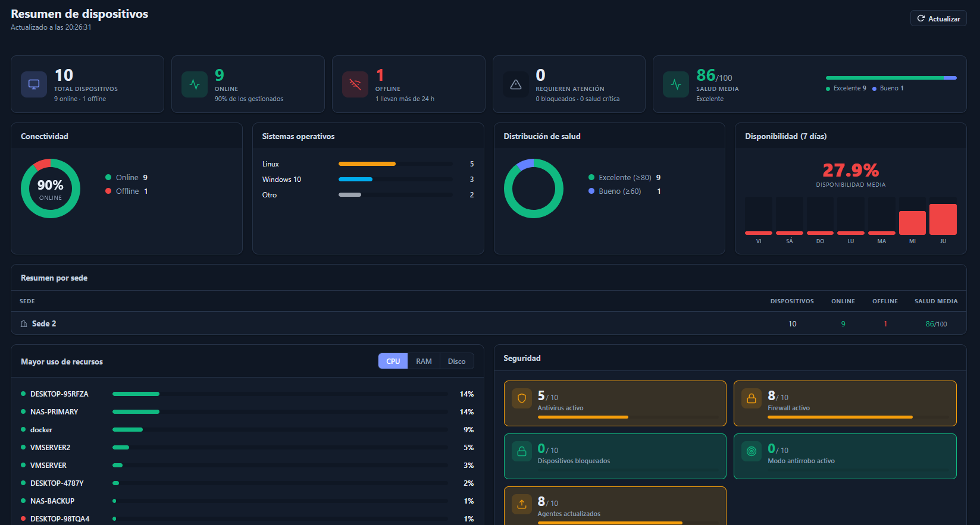This screenshot has height=525, width=980.
Task: Click the 86/100 value in Sede 2 row
Action: (936, 324)
